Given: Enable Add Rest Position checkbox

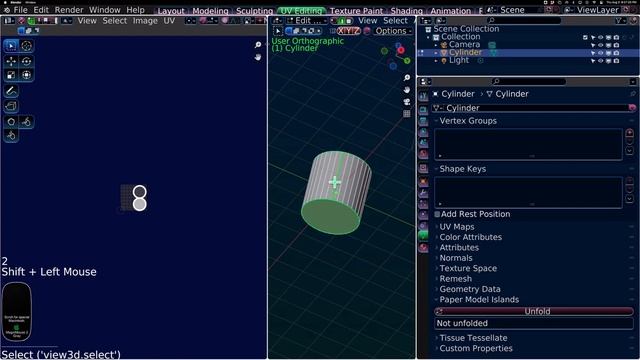Looking at the screenshot, I should [x=437, y=214].
